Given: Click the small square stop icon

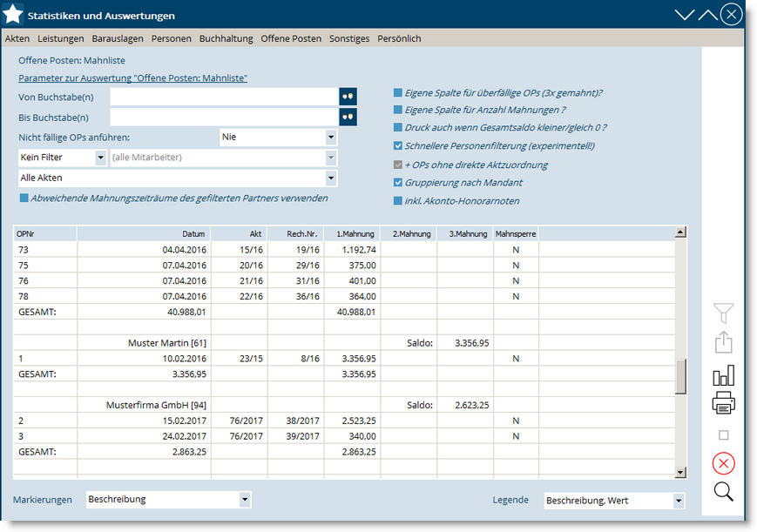Looking at the screenshot, I should pos(723,435).
